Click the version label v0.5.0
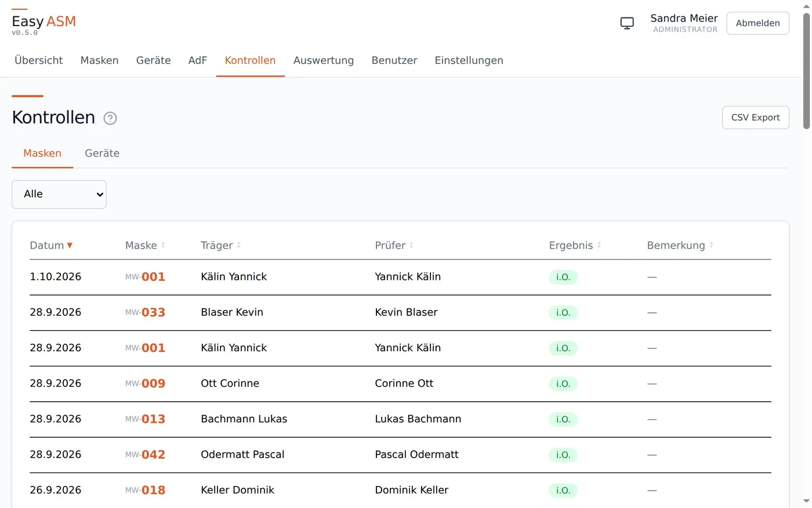The width and height of the screenshot is (812, 508). tap(25, 33)
